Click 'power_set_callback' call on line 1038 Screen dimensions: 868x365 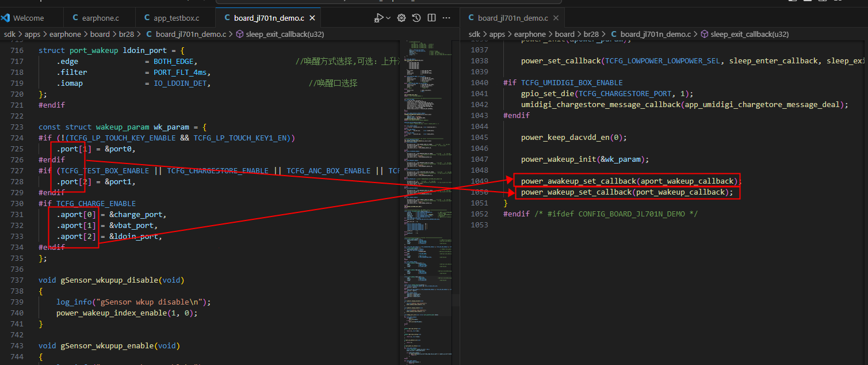(x=561, y=61)
